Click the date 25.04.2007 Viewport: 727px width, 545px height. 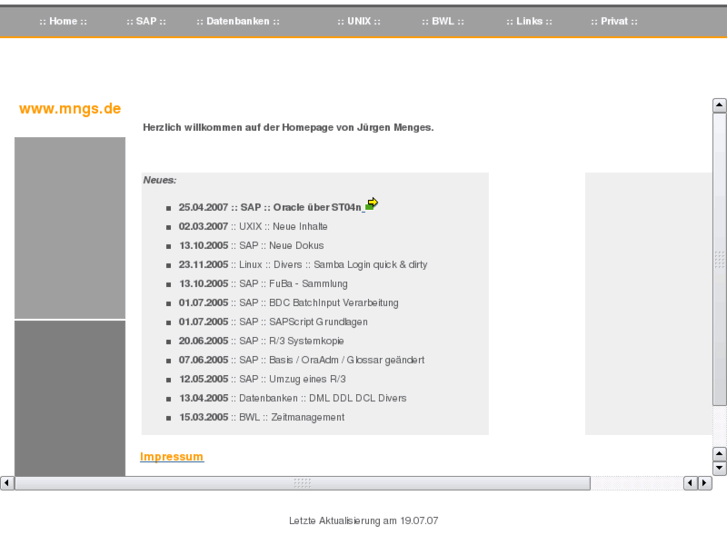pyautogui.click(x=204, y=207)
